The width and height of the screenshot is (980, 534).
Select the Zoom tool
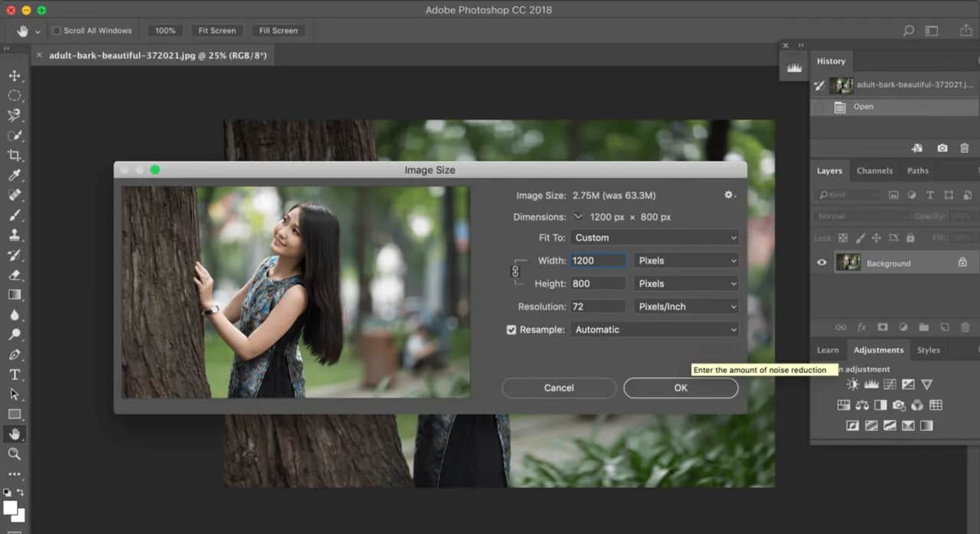(x=15, y=454)
